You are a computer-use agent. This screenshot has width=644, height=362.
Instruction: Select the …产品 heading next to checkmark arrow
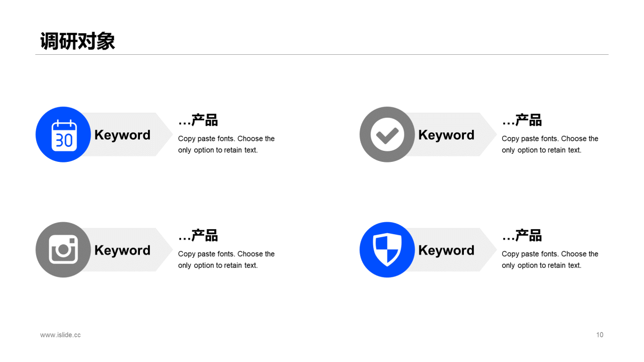click(x=522, y=120)
